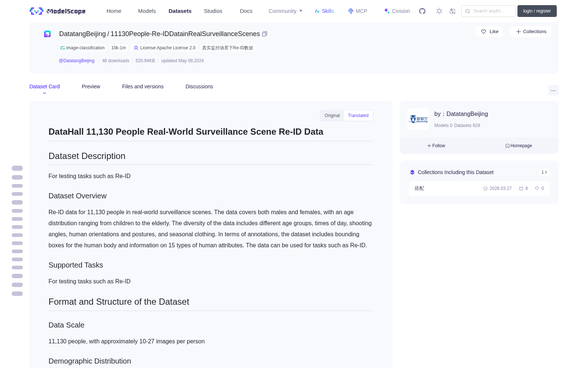This screenshot has width=588, height=368.
Task: Open the Skills page
Action: click(325, 11)
